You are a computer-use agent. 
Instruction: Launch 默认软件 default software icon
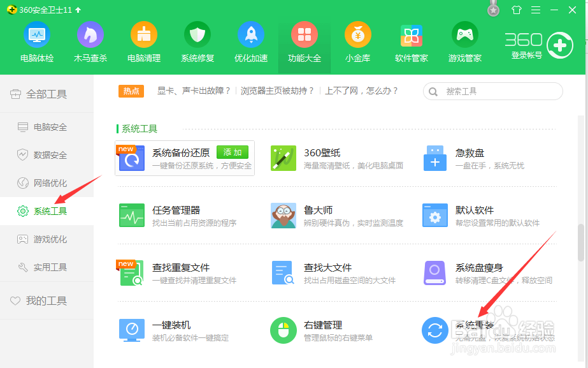[435, 216]
